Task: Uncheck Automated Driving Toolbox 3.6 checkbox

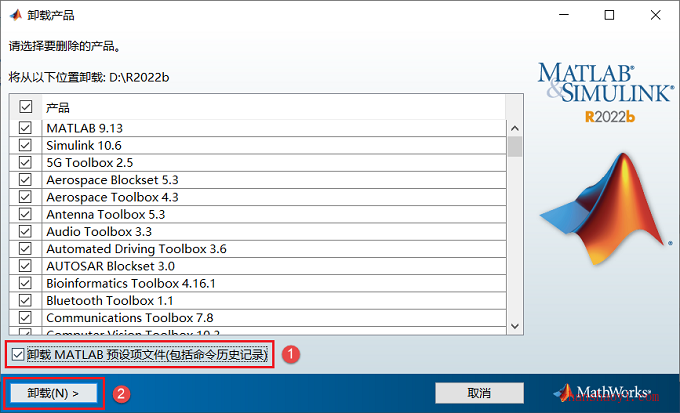Action: 25,249
